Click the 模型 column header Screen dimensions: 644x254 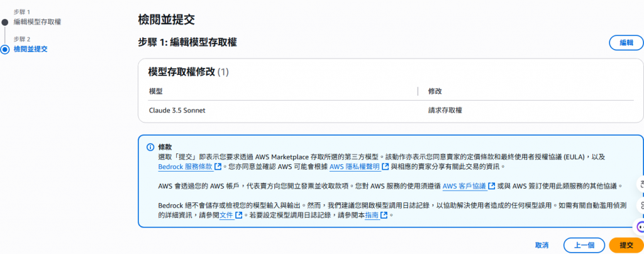click(155, 91)
